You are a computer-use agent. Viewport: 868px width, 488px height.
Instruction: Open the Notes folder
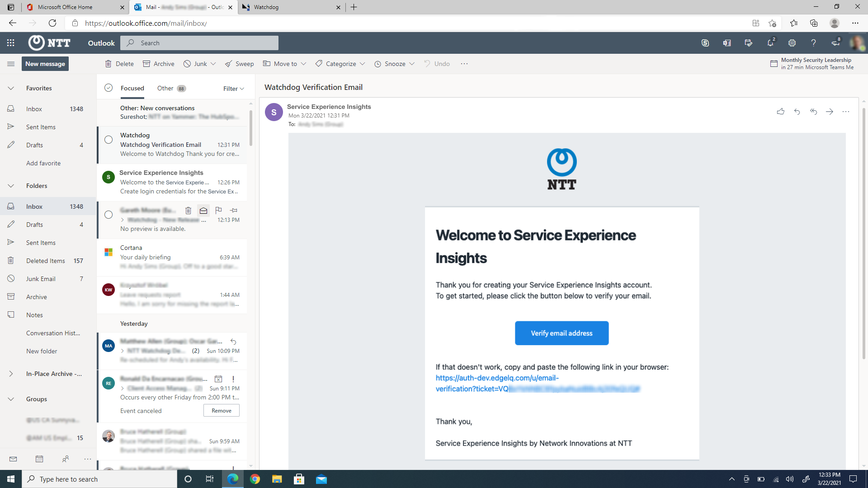[x=48, y=315]
